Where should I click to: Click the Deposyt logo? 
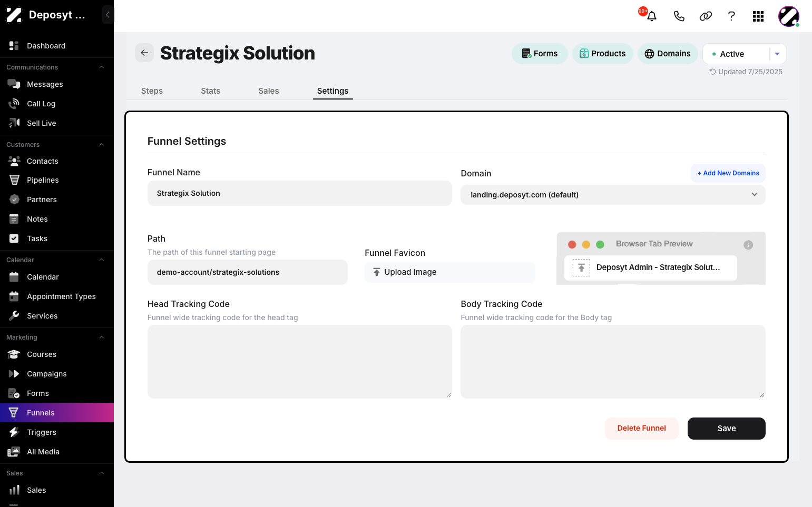pyautogui.click(x=14, y=15)
